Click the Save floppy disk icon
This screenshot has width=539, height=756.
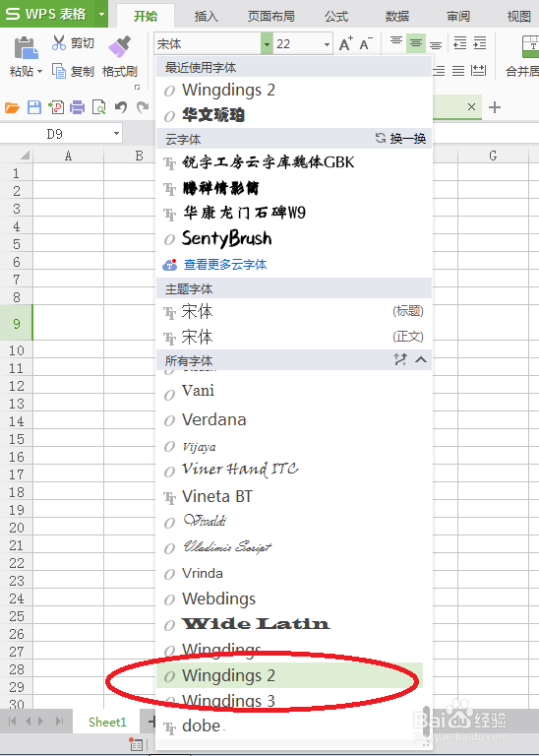pyautogui.click(x=34, y=107)
